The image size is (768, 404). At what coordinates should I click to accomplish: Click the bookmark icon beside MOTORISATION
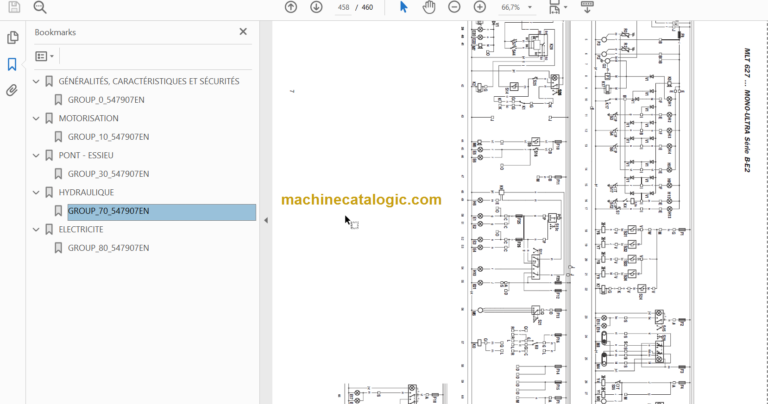point(49,119)
